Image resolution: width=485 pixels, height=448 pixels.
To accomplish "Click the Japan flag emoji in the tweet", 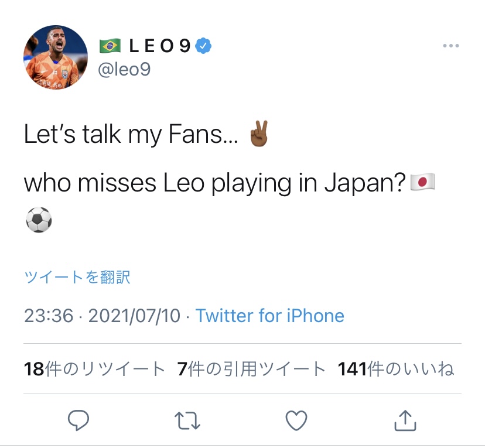I will (x=422, y=183).
